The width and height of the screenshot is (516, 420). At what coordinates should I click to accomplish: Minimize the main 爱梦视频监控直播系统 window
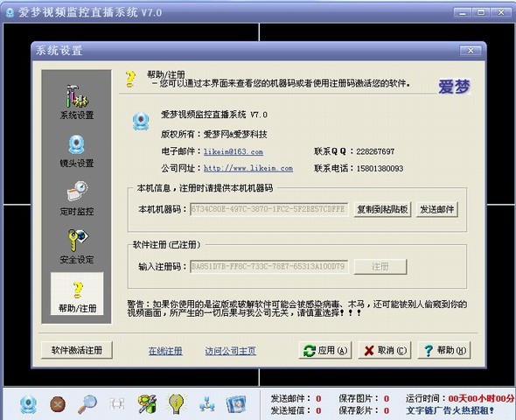[463, 13]
